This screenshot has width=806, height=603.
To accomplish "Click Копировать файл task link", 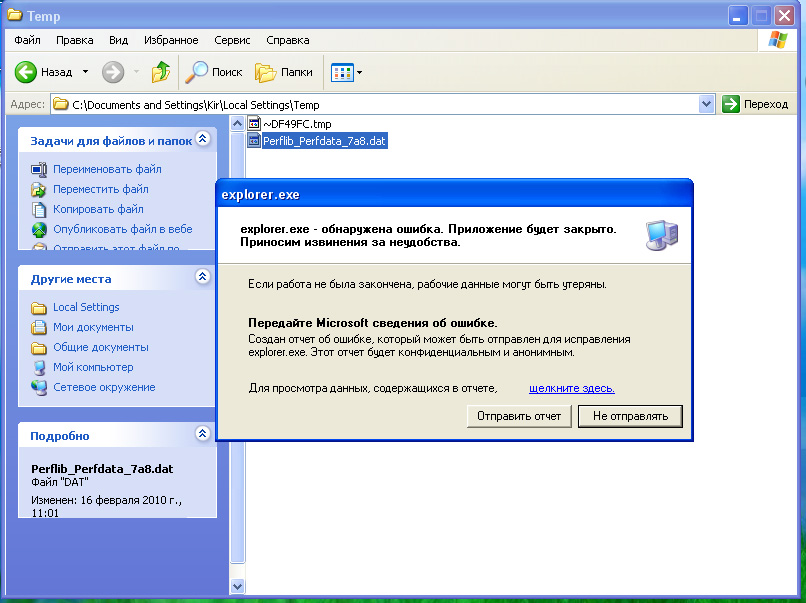I will (98, 209).
